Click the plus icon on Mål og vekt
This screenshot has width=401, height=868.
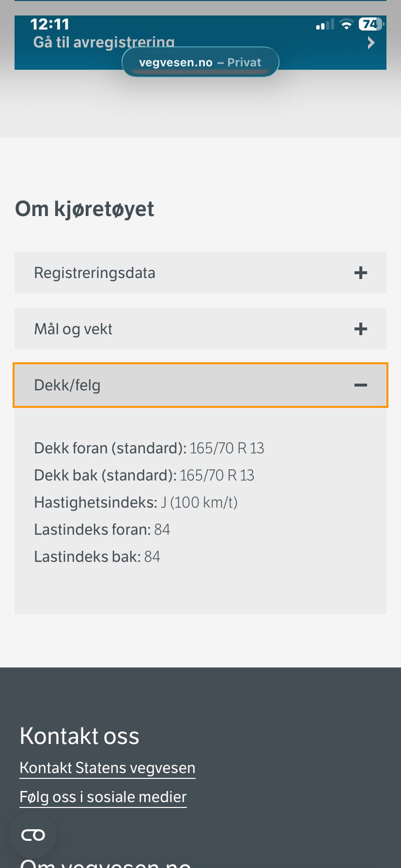(x=360, y=329)
